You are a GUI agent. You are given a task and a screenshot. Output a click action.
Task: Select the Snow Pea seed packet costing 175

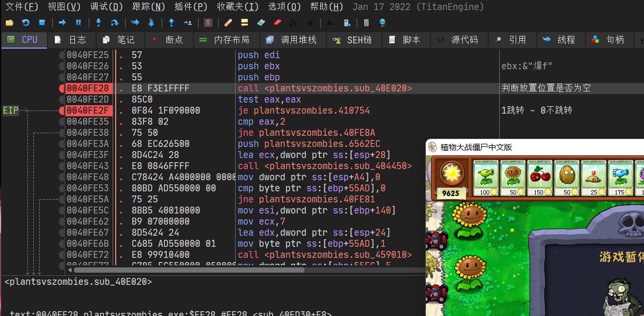[x=620, y=179]
